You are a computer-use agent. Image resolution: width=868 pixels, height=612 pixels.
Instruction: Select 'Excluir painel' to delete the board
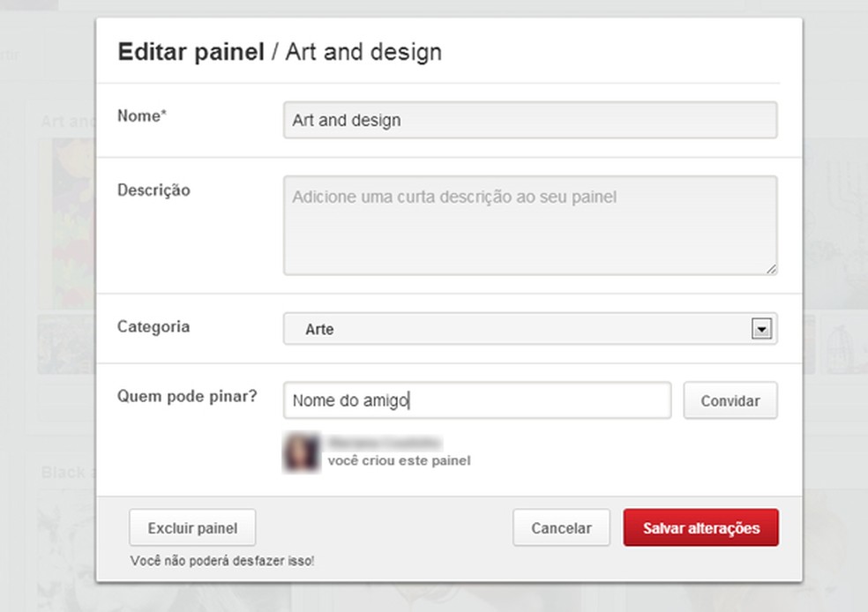click(191, 526)
